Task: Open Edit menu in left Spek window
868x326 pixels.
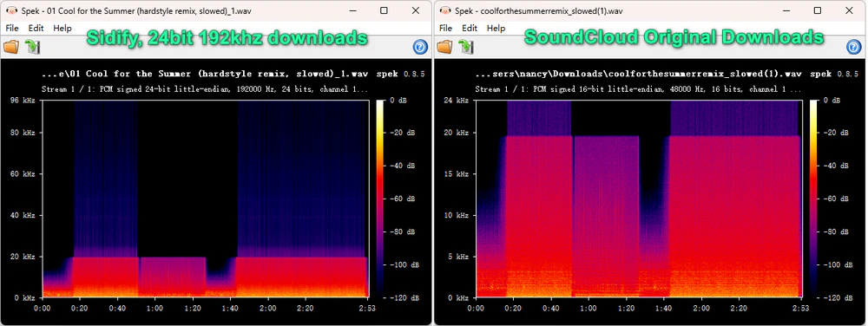Action: pos(36,28)
